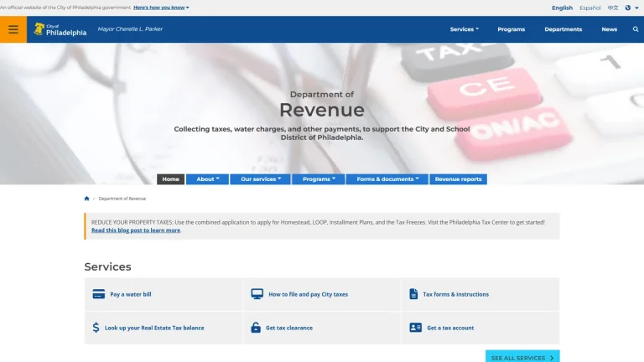
Task: Expand the Our services dropdown tab
Action: tap(261, 179)
